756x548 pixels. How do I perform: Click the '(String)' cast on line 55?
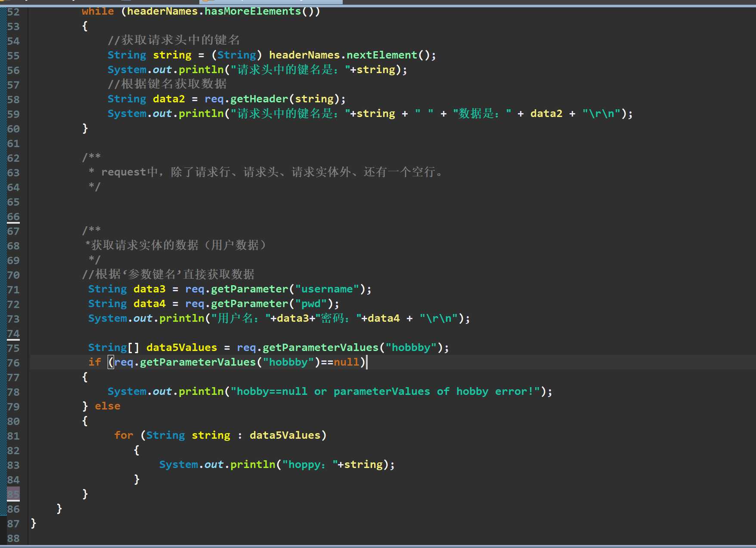click(236, 55)
